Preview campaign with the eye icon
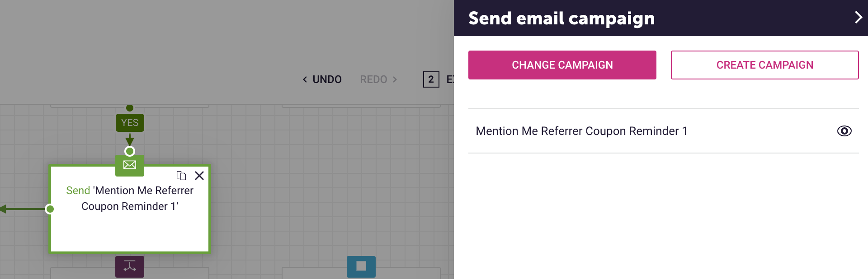Viewport: 868px width, 279px height. click(x=844, y=131)
